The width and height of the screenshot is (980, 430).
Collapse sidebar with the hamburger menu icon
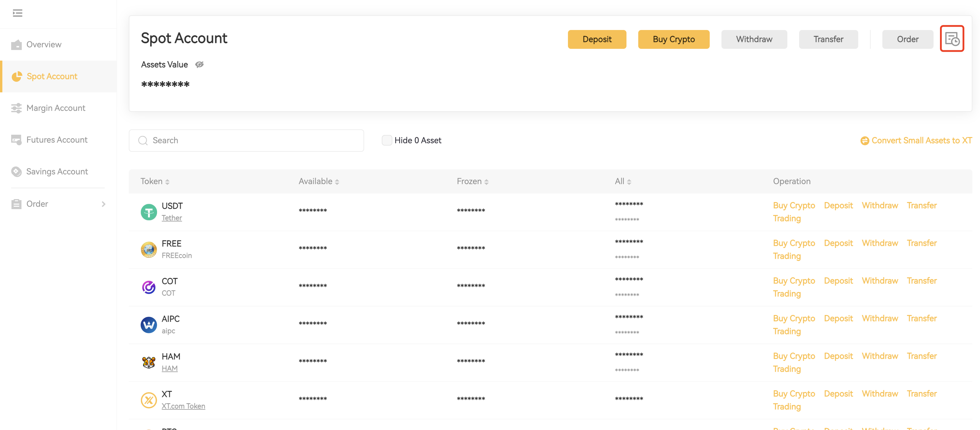[18, 13]
